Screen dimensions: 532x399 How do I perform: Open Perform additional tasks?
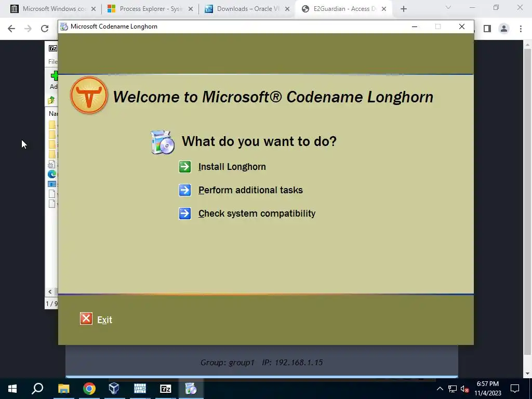coord(250,190)
